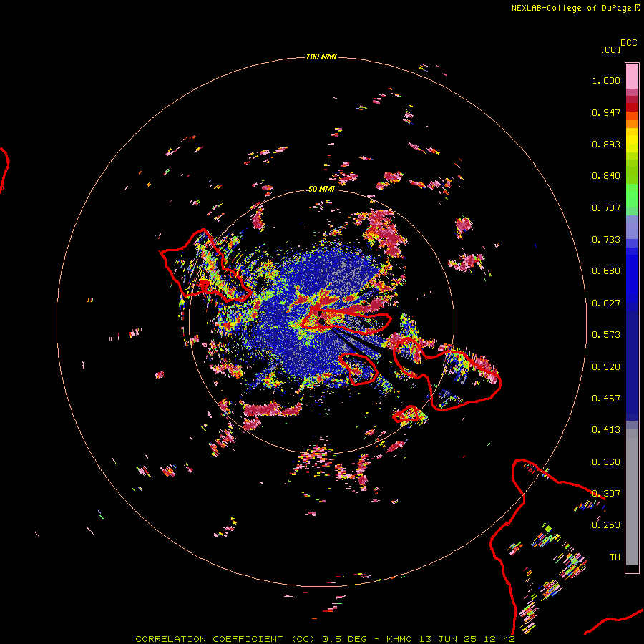Image resolution: width=644 pixels, height=644 pixels.
Task: Click the 0.360 legend value
Action: point(606,462)
